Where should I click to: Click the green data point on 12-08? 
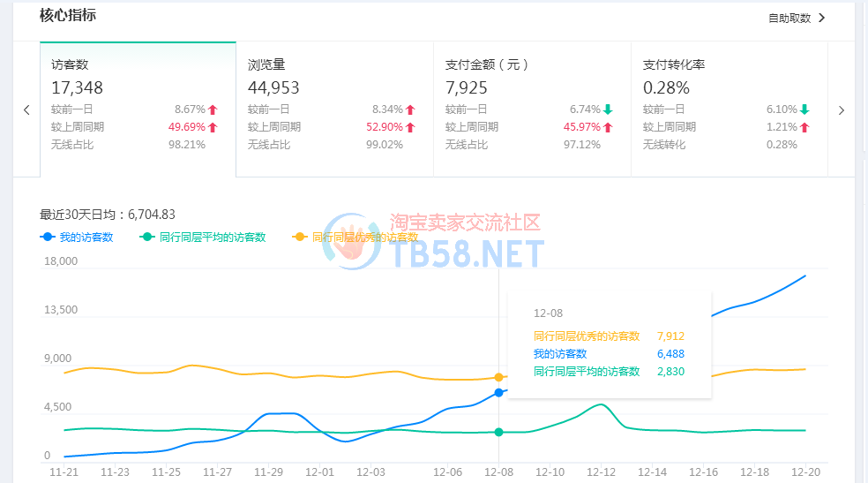[x=499, y=432]
